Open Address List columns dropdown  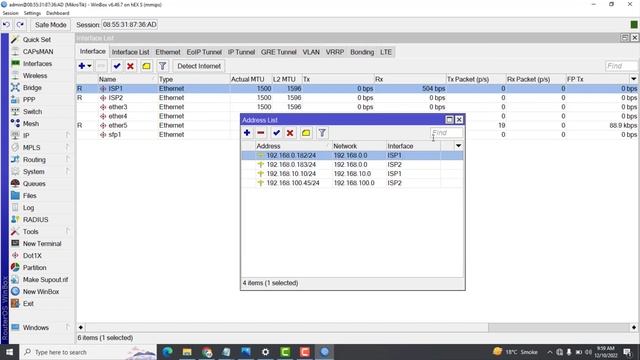coord(458,146)
